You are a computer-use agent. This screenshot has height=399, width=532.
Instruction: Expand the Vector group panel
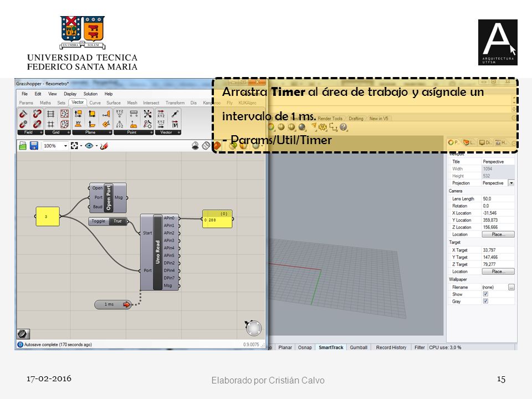(178, 132)
